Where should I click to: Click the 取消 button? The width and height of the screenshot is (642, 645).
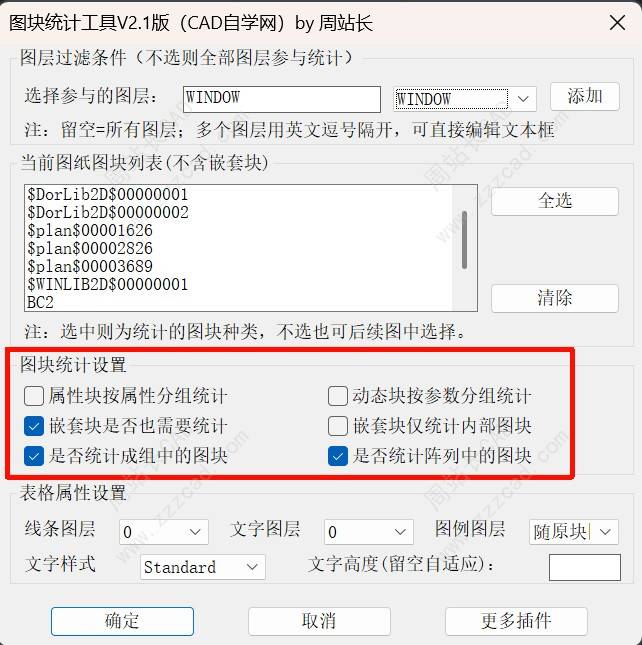click(x=319, y=621)
